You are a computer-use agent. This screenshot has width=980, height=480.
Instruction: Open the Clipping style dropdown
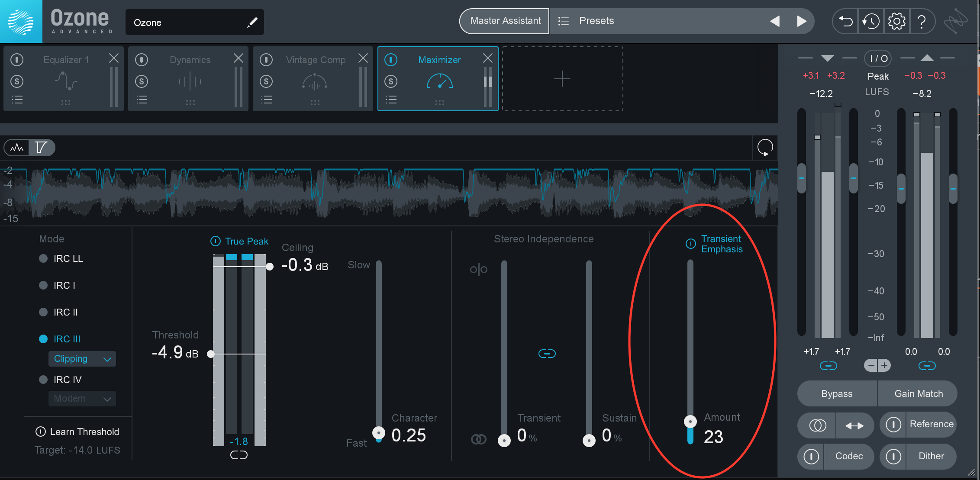(82, 359)
